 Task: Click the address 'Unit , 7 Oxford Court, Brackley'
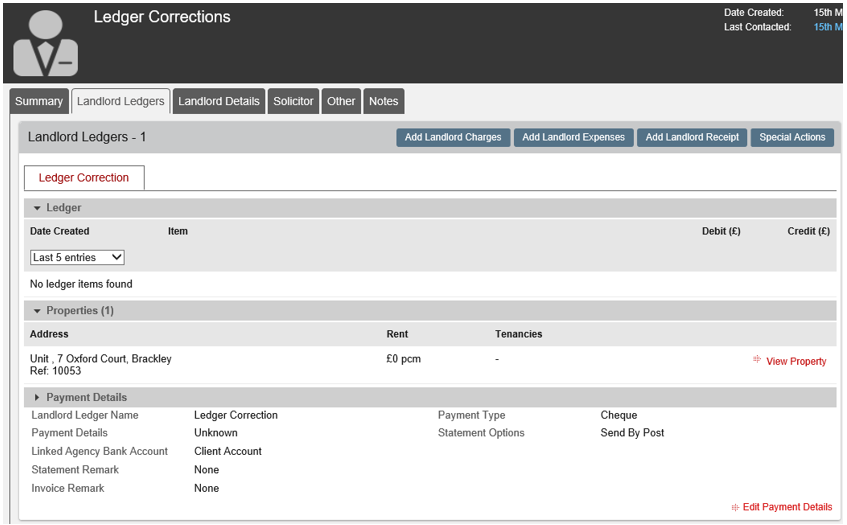tap(100, 359)
